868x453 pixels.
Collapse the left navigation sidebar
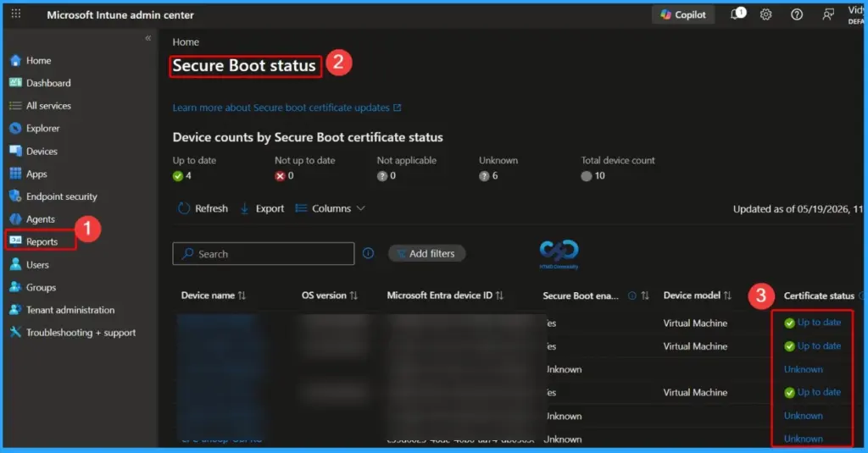[x=147, y=38]
